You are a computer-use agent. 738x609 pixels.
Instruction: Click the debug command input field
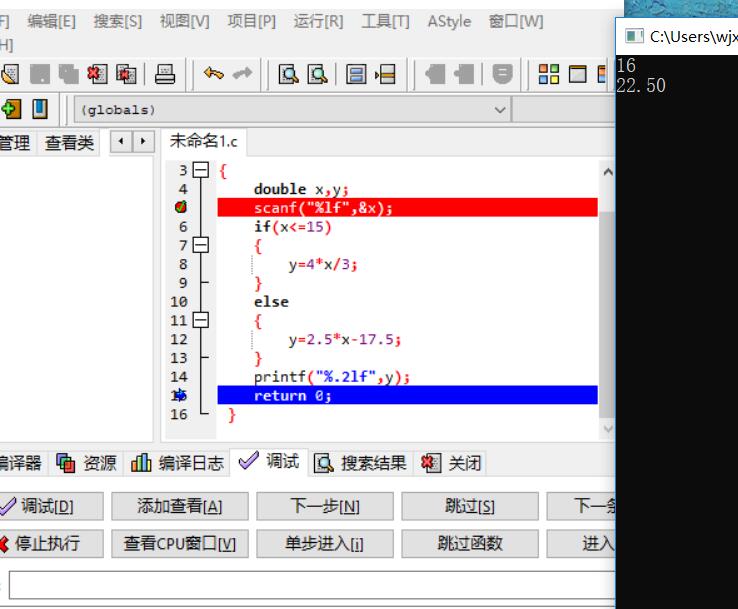point(312,585)
